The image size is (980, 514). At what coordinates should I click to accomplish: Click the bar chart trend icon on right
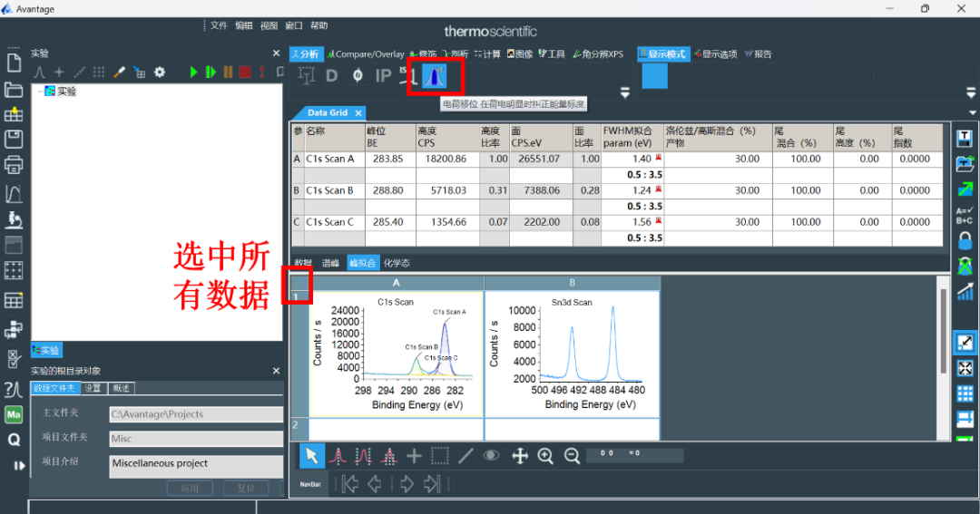[965, 291]
